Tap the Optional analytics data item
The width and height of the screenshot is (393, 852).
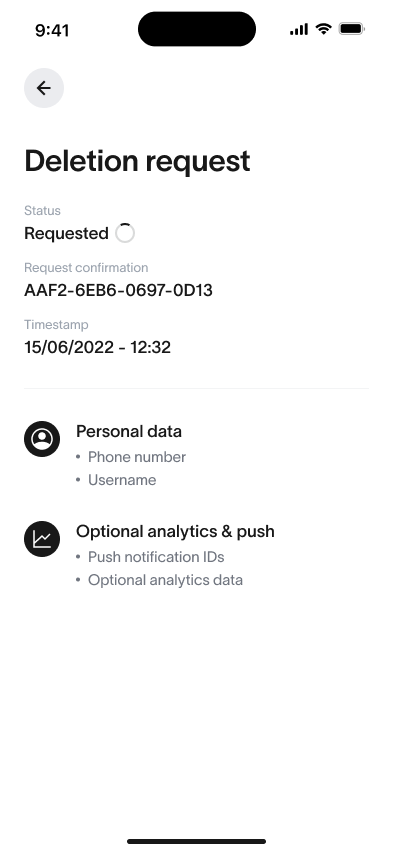click(165, 580)
